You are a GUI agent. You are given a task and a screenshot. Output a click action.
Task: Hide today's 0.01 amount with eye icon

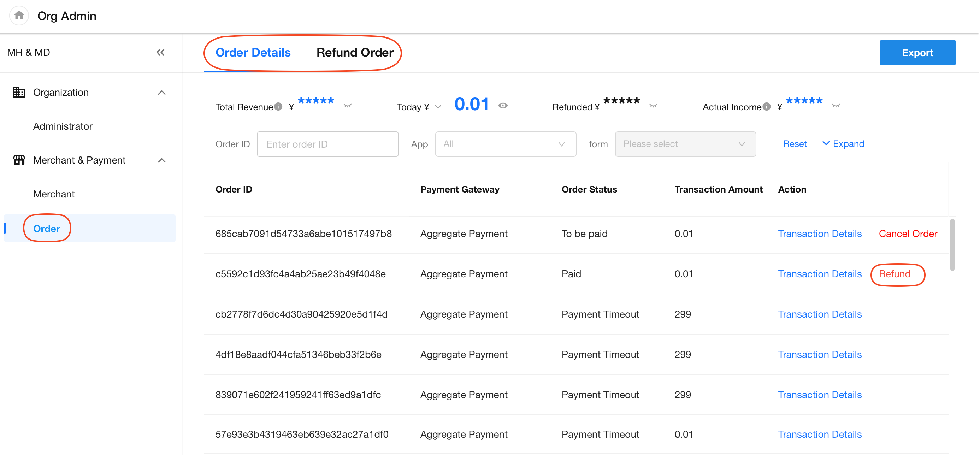click(x=503, y=106)
